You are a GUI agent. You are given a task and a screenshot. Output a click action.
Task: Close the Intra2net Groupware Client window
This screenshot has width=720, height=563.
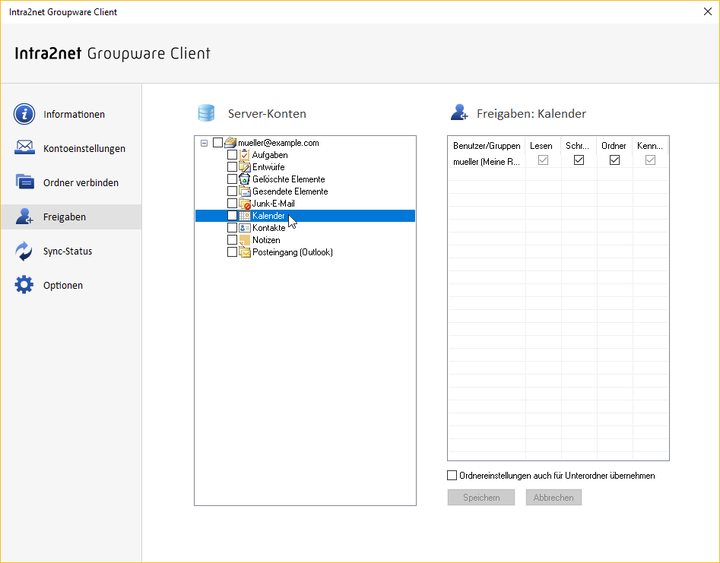tap(708, 11)
